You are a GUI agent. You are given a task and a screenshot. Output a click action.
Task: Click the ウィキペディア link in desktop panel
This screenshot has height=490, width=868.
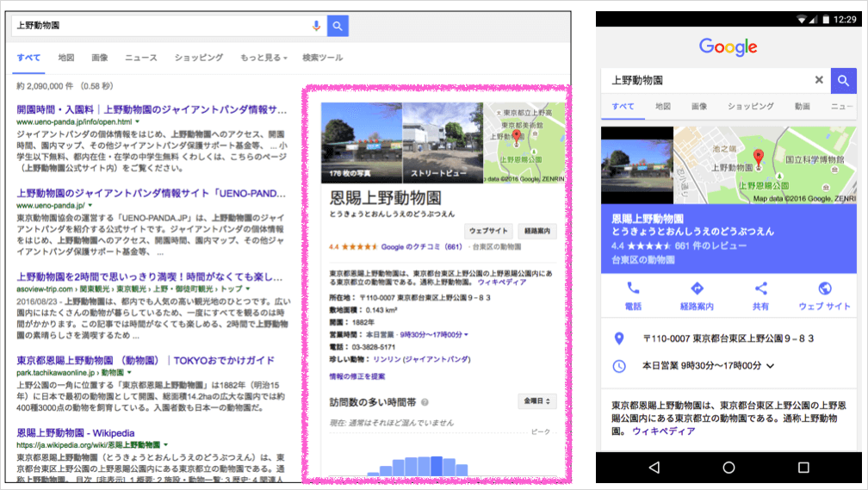[x=502, y=282]
